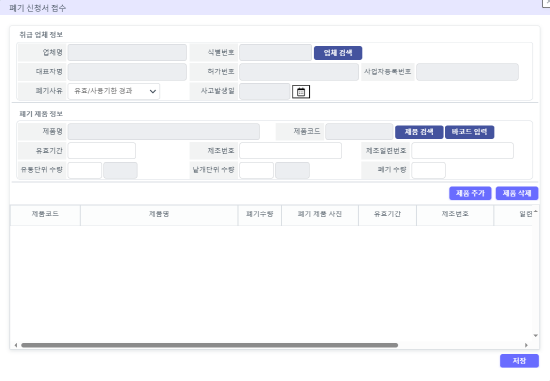550x381 pixels.
Task: Click the grey 유통단위 수량 unit box
Action: tap(120, 170)
